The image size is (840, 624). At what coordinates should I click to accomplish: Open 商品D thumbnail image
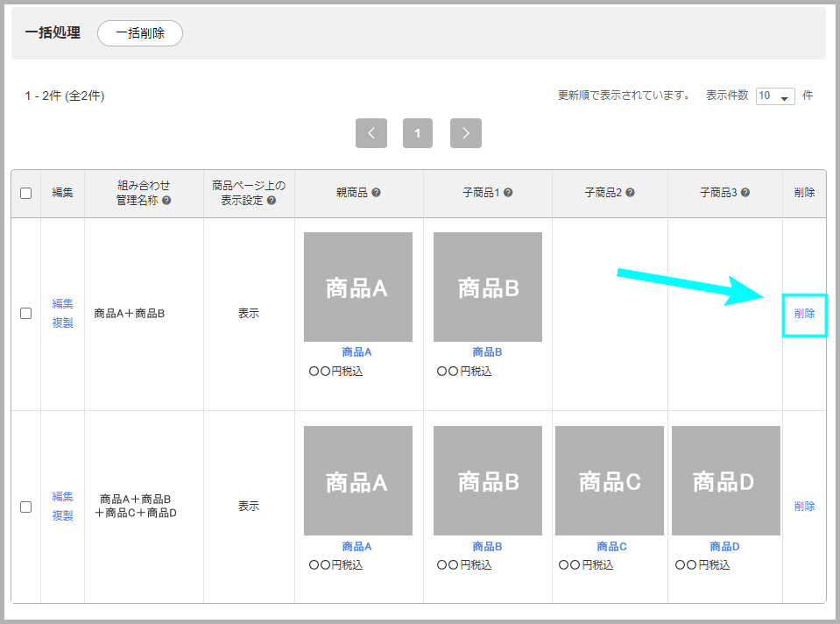[x=726, y=481]
